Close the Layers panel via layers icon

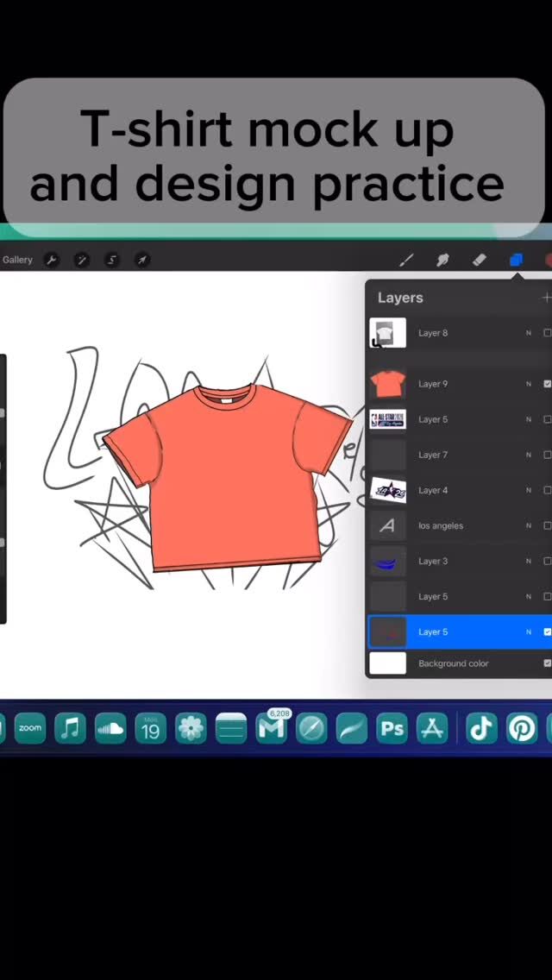[x=516, y=260]
